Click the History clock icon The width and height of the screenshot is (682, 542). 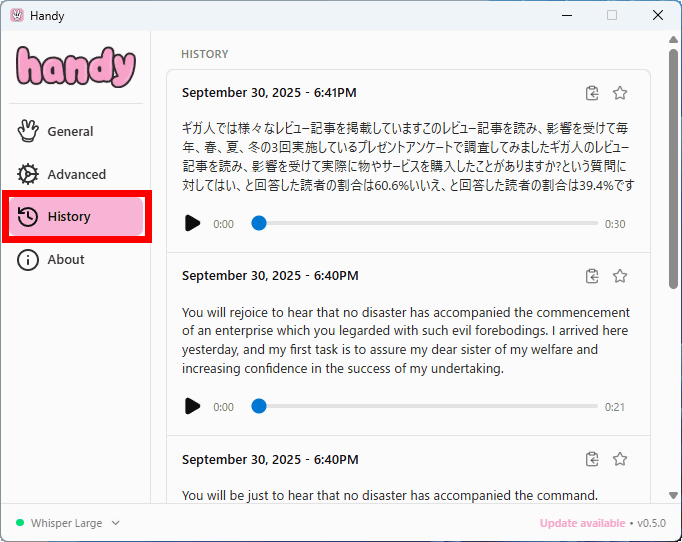28,216
